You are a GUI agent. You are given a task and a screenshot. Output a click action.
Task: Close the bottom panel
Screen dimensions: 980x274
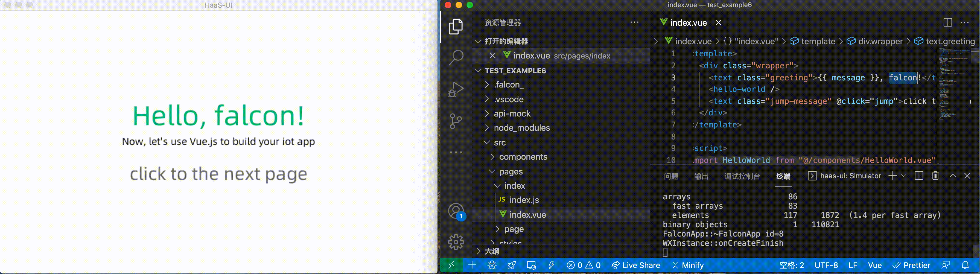(967, 176)
